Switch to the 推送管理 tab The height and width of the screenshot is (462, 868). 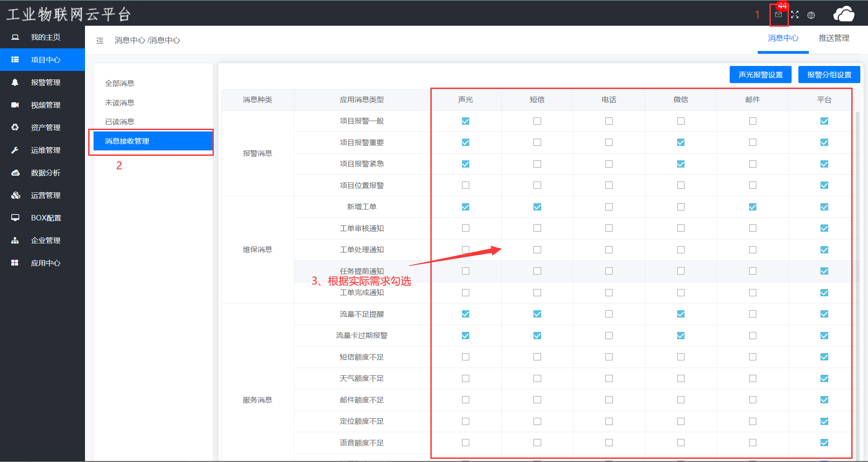pos(834,38)
